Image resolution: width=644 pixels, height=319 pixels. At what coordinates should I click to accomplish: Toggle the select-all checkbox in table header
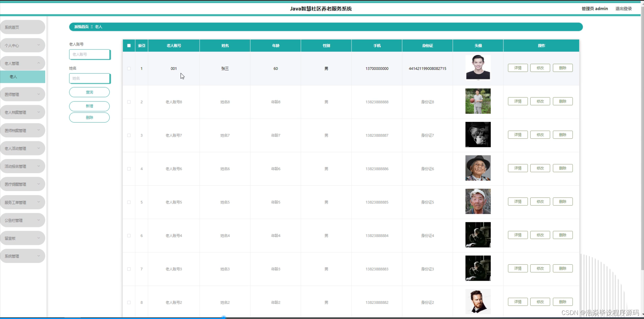tap(129, 46)
